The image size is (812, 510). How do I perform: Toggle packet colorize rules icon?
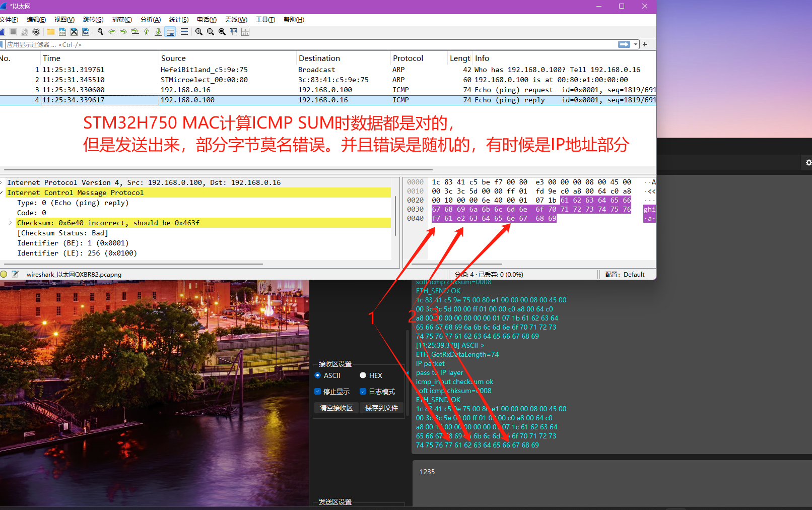click(184, 32)
